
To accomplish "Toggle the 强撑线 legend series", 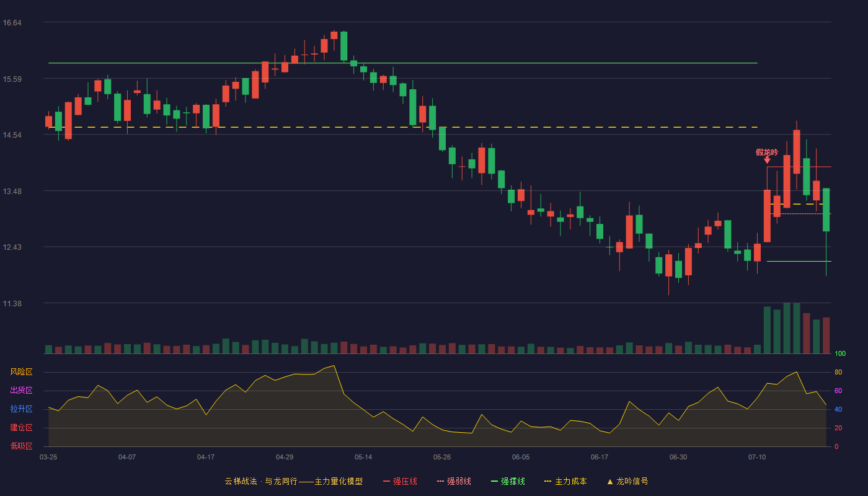I will pos(508,481).
